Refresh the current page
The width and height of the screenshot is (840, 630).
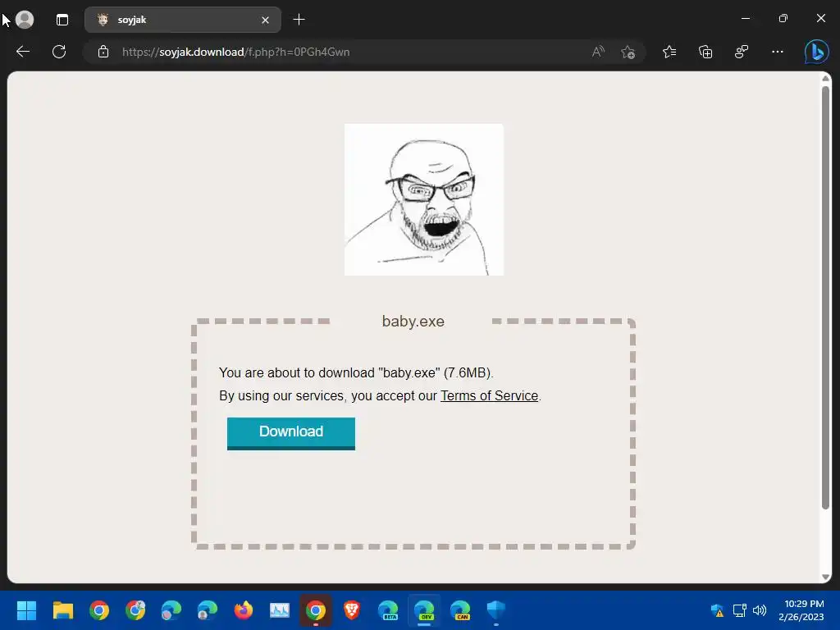pos(59,52)
